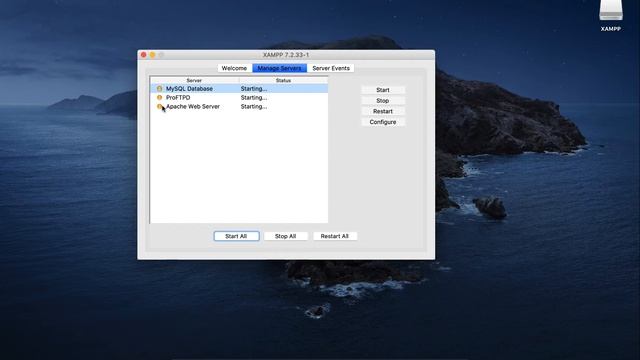Click Start All servers
Viewport: 640px width, 360px height.
click(x=236, y=236)
